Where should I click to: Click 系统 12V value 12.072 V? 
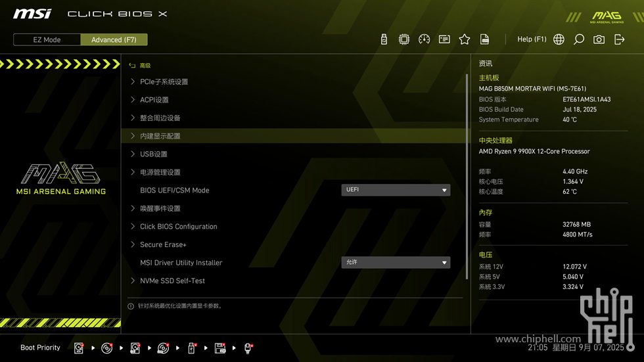click(574, 267)
